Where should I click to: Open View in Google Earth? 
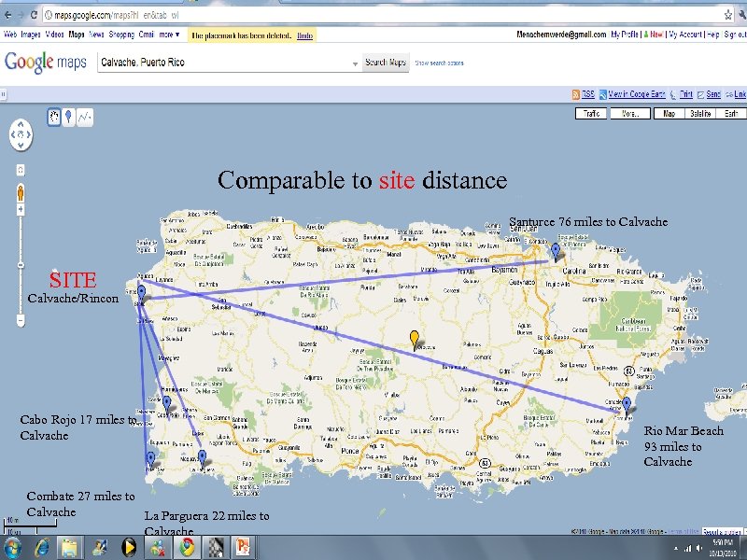coord(635,94)
